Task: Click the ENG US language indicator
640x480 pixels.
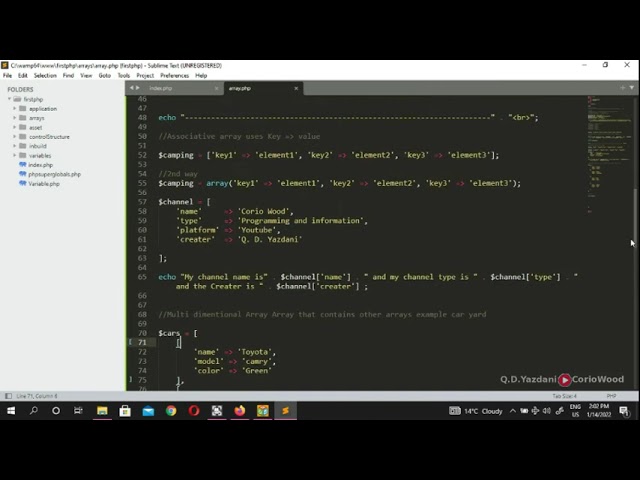Action: click(x=575, y=411)
